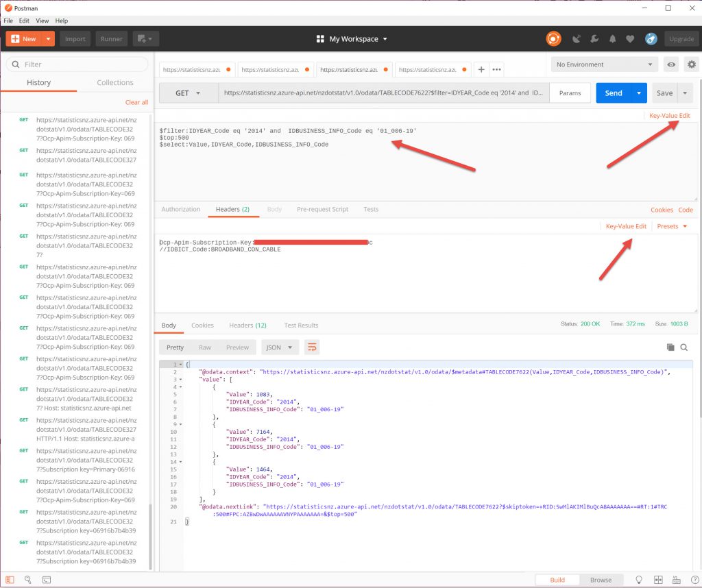Screen dimensions: 702x588
Task: Open the GET method dropdown
Action: [188, 93]
